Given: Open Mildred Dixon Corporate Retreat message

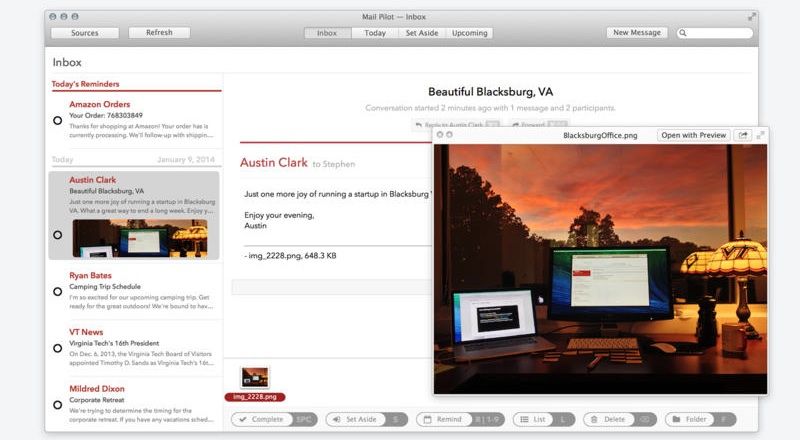Looking at the screenshot, I should pyautogui.click(x=135, y=404).
